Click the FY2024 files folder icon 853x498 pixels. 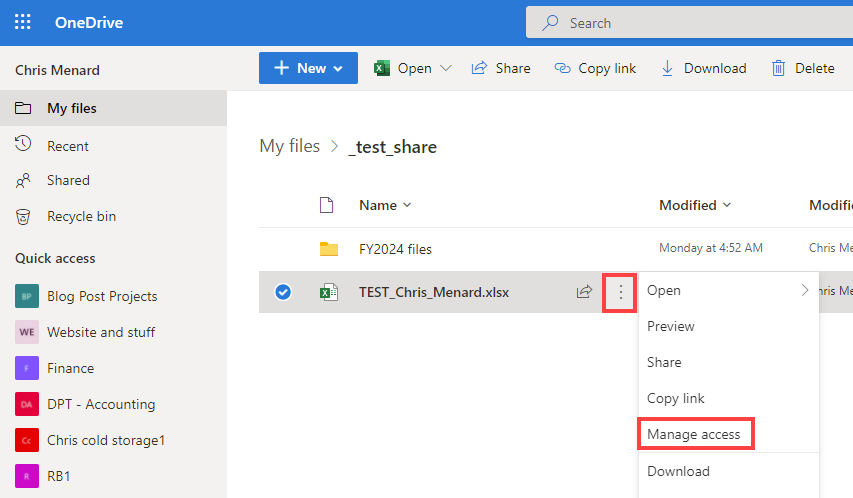coord(329,249)
